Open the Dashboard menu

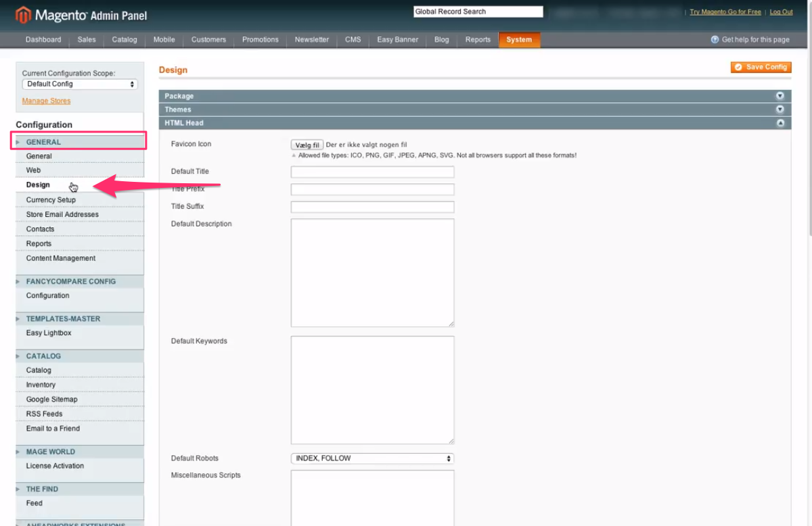43,40
